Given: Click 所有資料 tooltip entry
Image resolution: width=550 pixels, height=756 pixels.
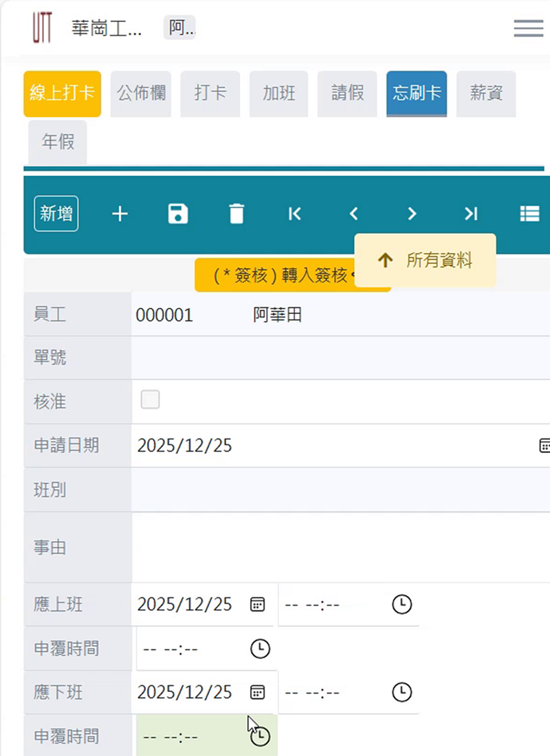Looking at the screenshot, I should [425, 260].
